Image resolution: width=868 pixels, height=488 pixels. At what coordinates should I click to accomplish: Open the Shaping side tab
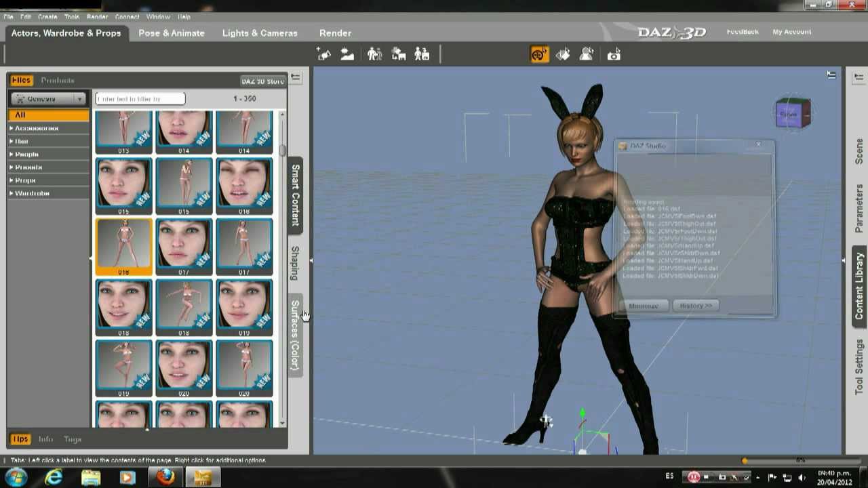(x=295, y=263)
